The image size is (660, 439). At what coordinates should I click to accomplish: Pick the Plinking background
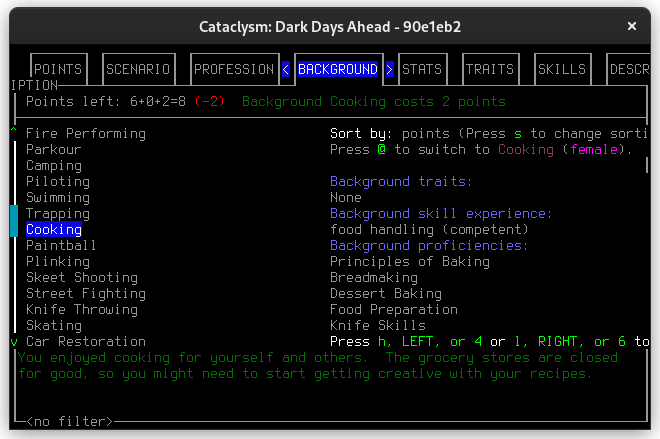pos(58,262)
